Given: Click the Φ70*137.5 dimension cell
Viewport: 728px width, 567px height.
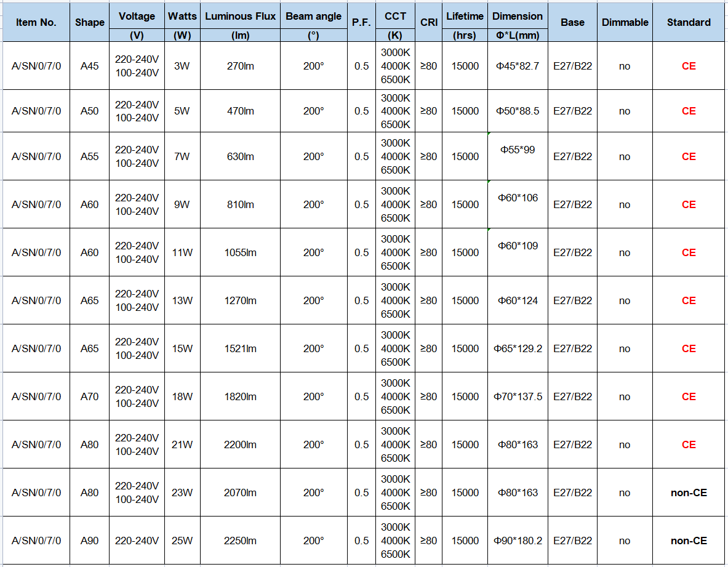Looking at the screenshot, I should [x=518, y=396].
